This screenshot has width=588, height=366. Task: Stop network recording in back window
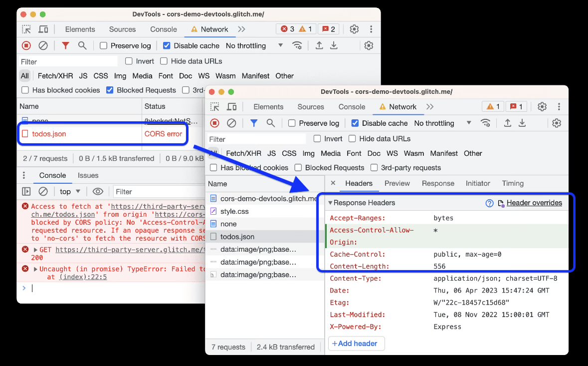(x=26, y=46)
